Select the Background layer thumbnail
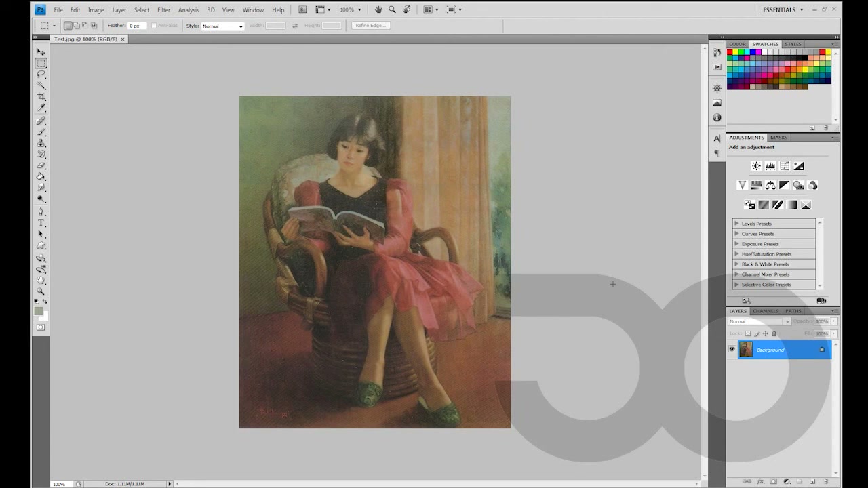Image resolution: width=868 pixels, height=488 pixels. (x=746, y=350)
